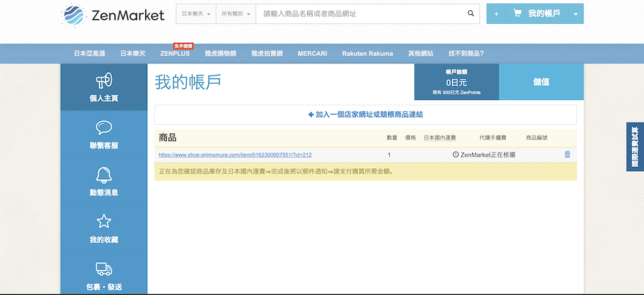644x295 pixels.
Task: Open the 動態消息 bell notifications item
Action: tap(104, 181)
